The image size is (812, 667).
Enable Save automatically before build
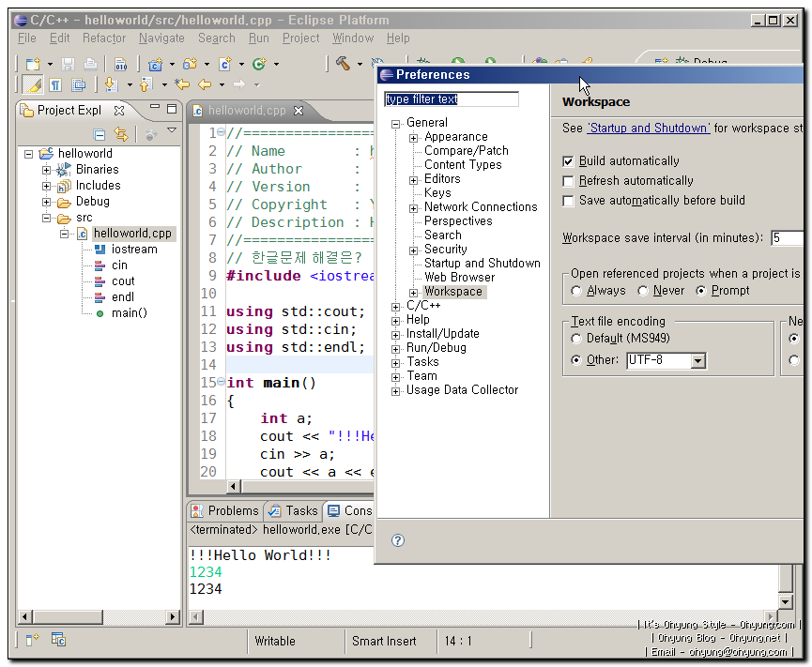568,201
